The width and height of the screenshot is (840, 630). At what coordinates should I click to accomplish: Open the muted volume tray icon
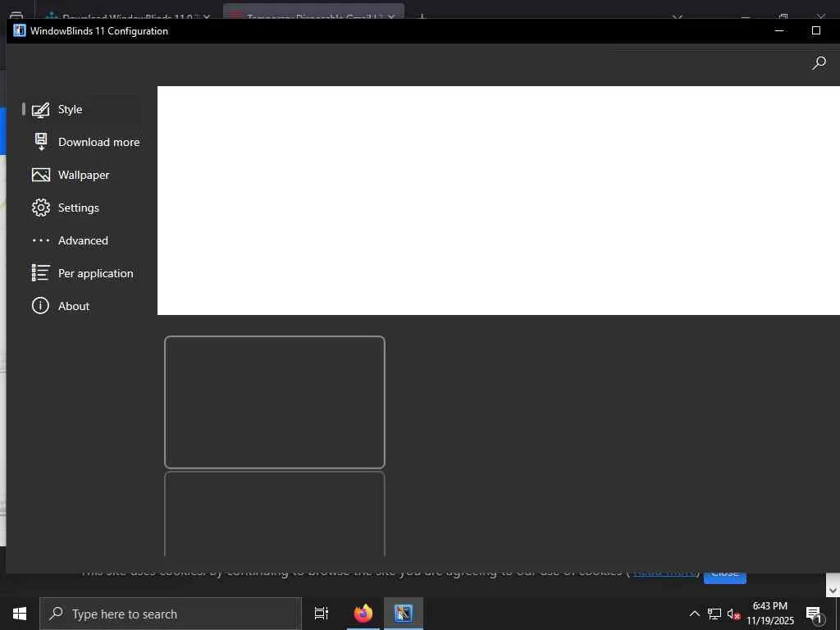pos(733,614)
